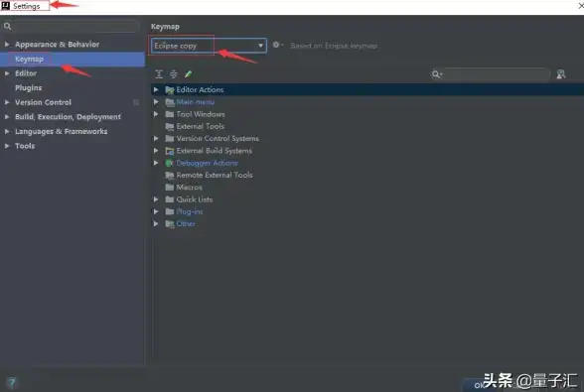Click the External Build Systems folder icon
Screen dimensions: 584x392
[170, 151]
